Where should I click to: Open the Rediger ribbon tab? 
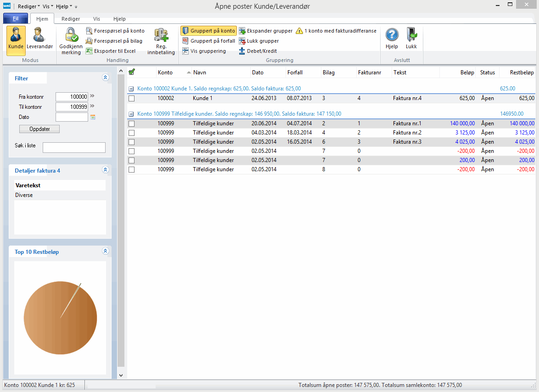[71, 19]
